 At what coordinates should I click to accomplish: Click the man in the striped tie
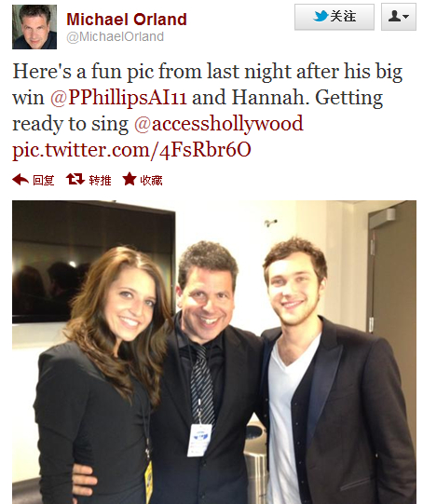(x=208, y=373)
